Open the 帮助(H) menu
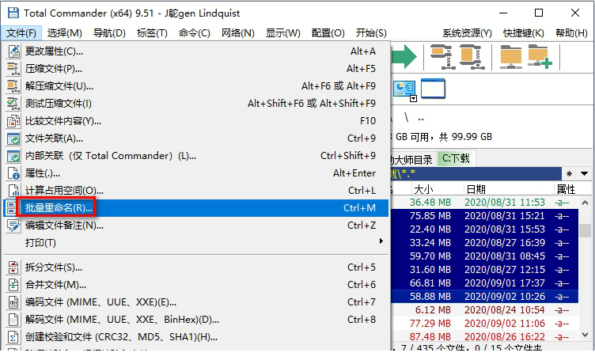595x364 pixels. [x=571, y=33]
